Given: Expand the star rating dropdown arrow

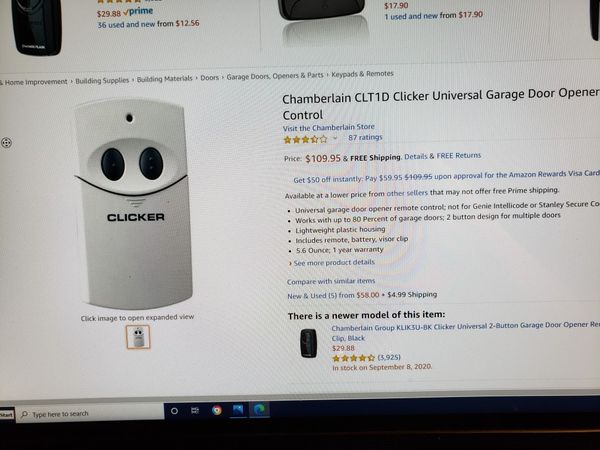Looking at the screenshot, I should (x=335, y=138).
